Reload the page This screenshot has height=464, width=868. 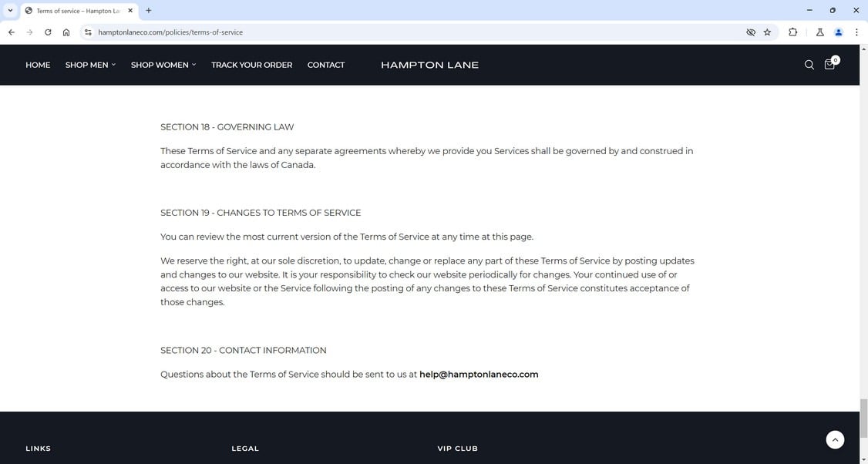coord(48,32)
